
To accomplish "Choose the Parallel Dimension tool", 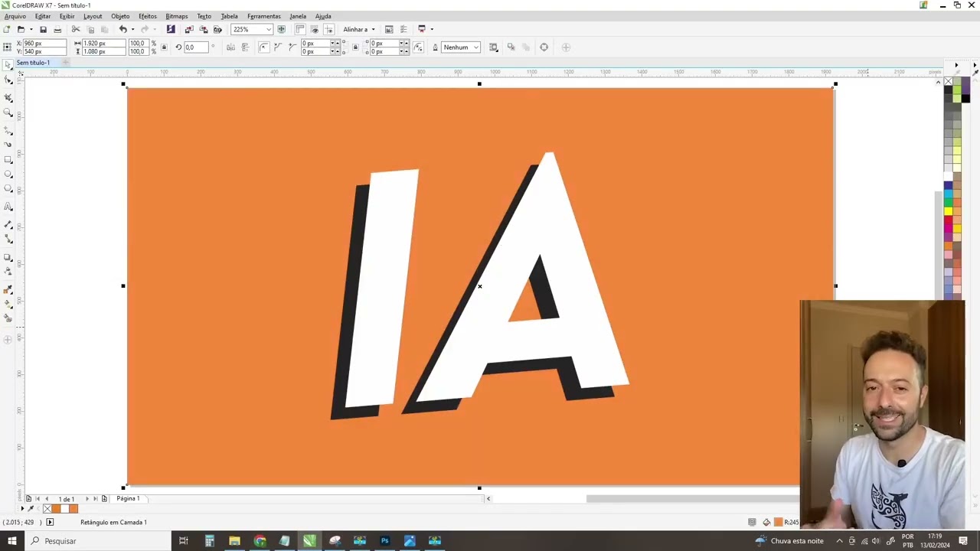I will pyautogui.click(x=8, y=224).
